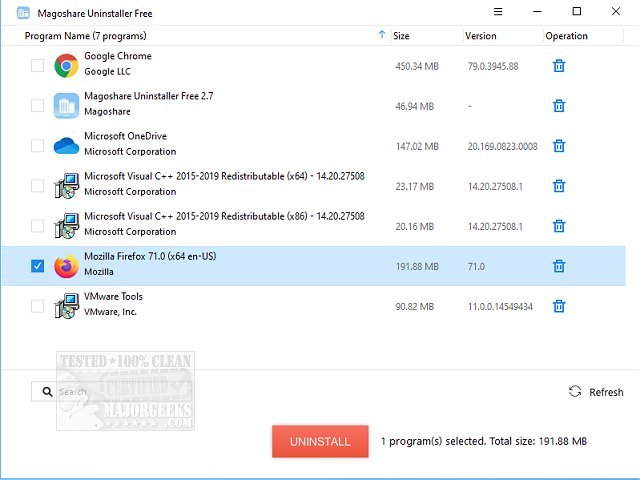Screen dimensions: 640x480
Task: Click the trash icon for Microsoft OneDrive
Action: [x=559, y=146]
